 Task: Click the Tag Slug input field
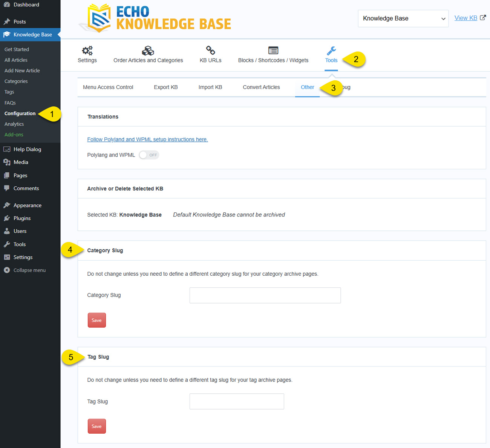click(237, 402)
